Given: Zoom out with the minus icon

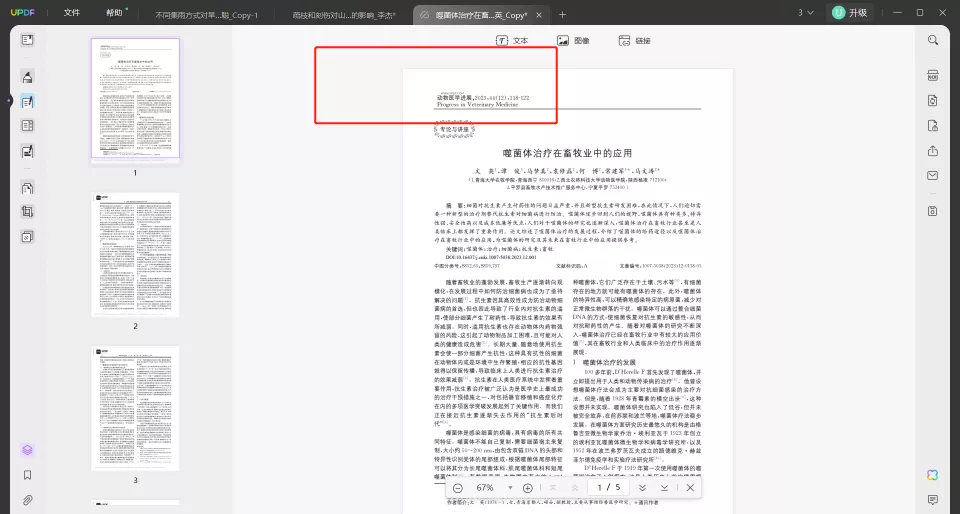Looking at the screenshot, I should click(x=457, y=488).
